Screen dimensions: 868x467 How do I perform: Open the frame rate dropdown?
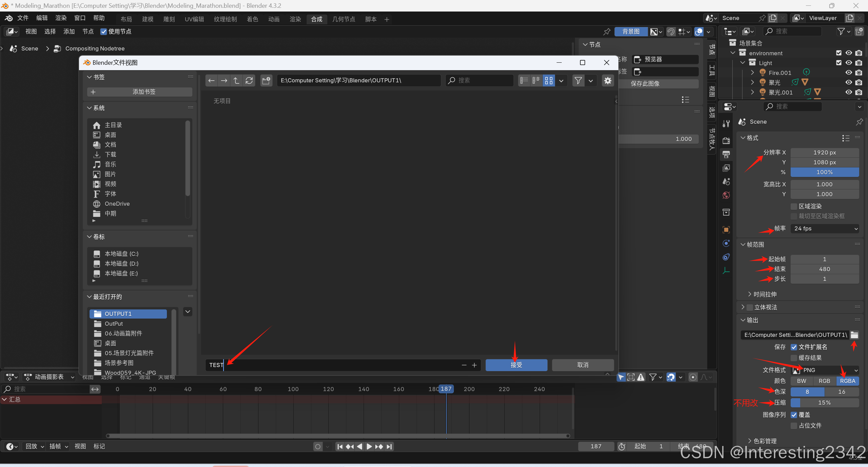click(824, 229)
